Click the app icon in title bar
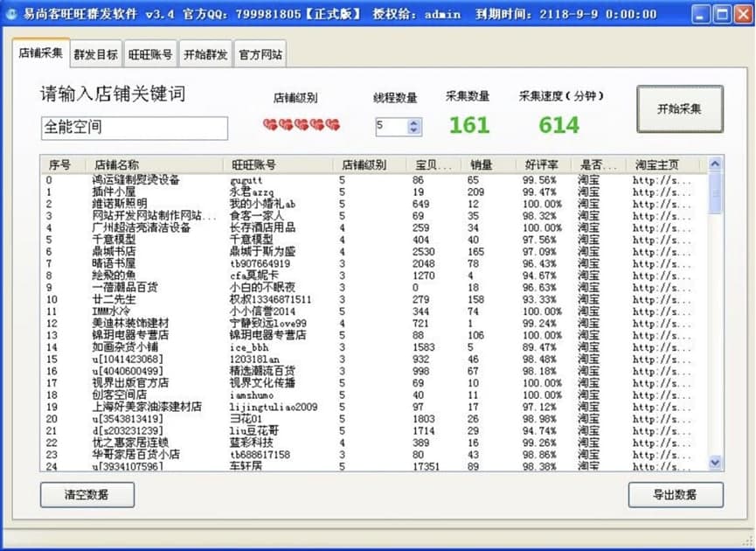Viewport: 756px width, 551px height. point(10,15)
